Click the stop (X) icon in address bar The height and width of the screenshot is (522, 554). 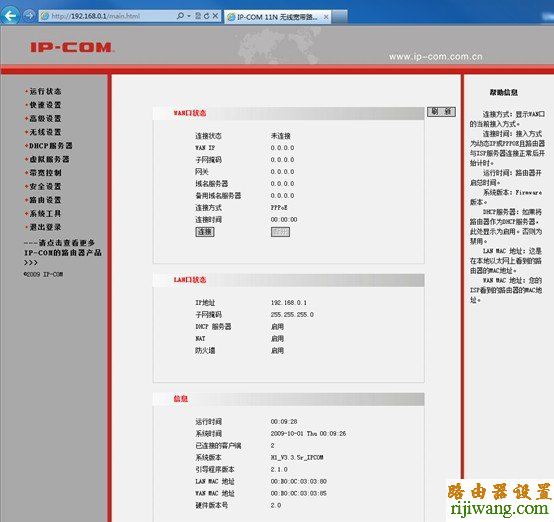pos(215,16)
